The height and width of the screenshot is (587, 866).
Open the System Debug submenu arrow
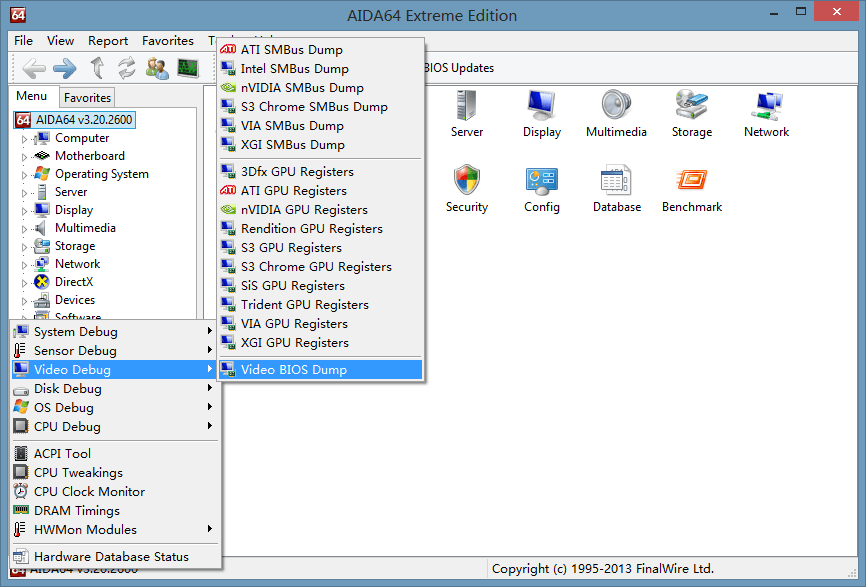(x=210, y=331)
